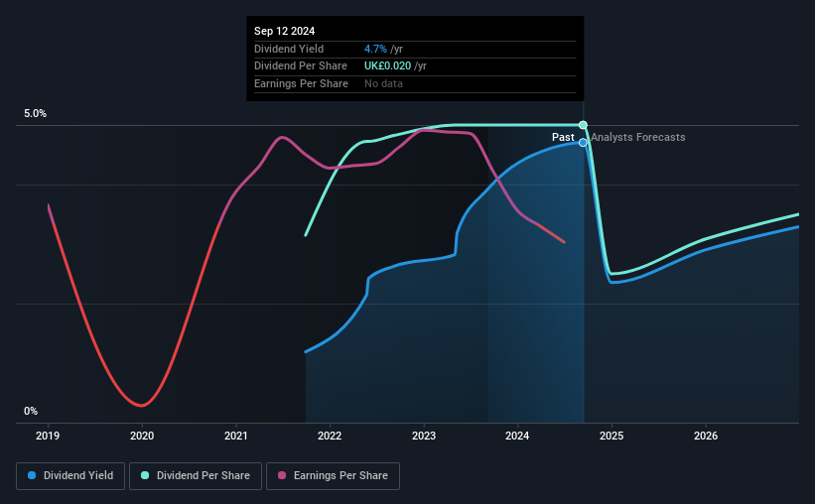
Task: Click the "Past" label on the chart
Action: pyautogui.click(x=563, y=137)
